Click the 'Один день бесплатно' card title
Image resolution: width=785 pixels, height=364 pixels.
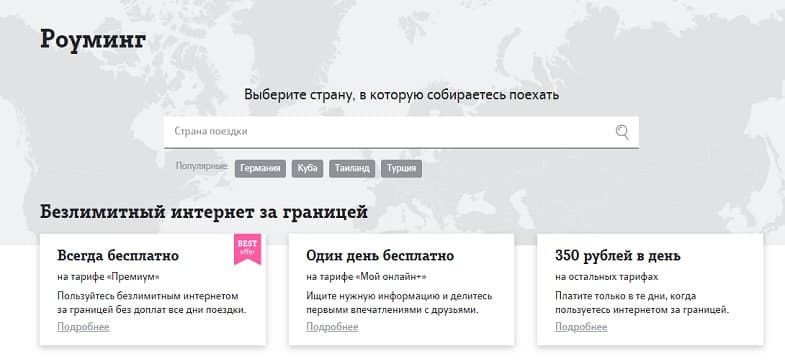pyautogui.click(x=380, y=256)
